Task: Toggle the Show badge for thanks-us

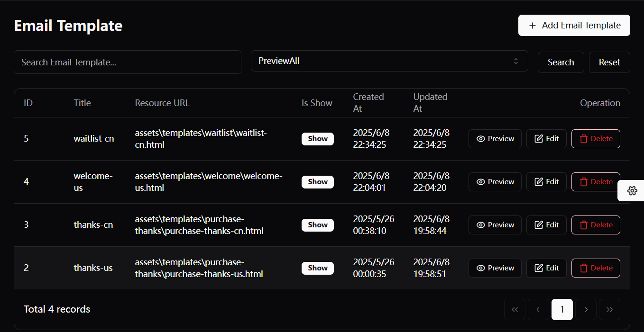Action: (x=318, y=268)
